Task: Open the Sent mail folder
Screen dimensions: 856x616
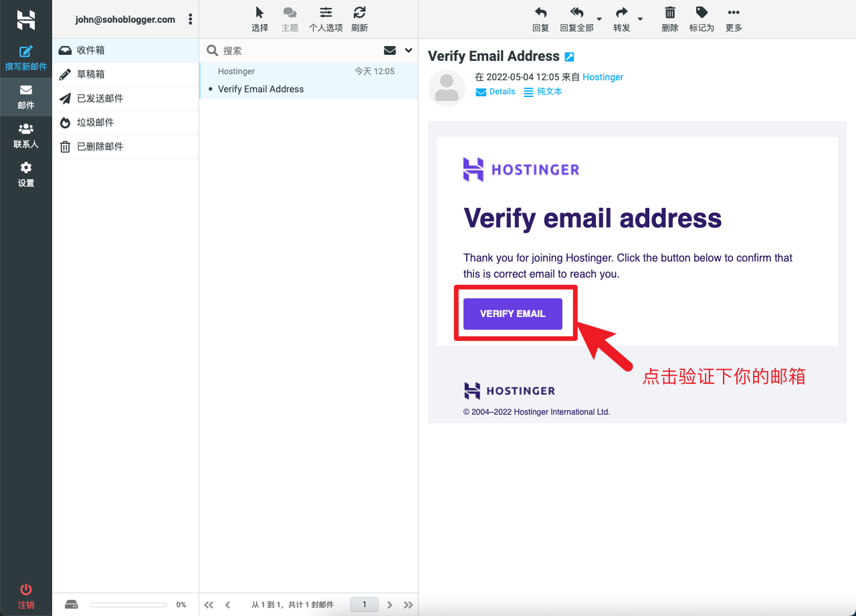Action: click(100, 98)
